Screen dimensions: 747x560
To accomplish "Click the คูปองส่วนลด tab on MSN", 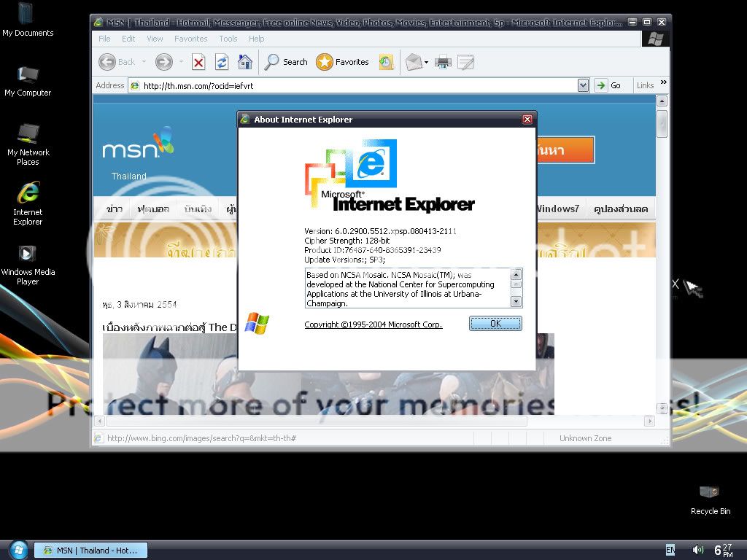I will [620, 209].
